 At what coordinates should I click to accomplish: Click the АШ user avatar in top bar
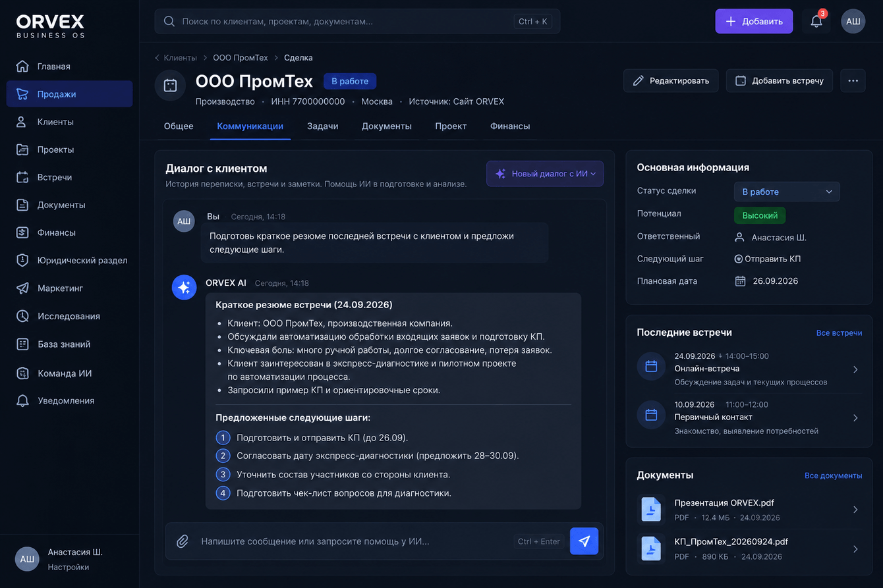[853, 21]
